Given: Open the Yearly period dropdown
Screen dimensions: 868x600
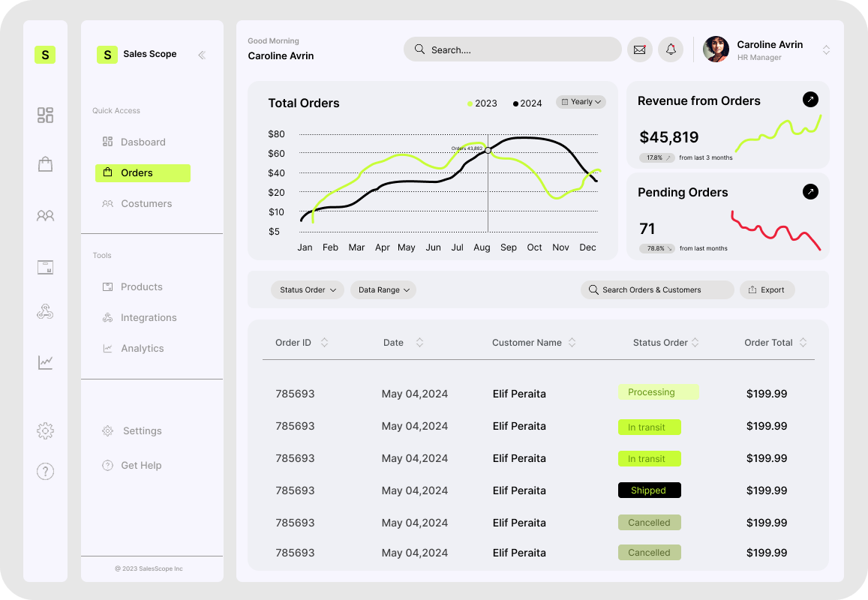Looking at the screenshot, I should (x=581, y=102).
